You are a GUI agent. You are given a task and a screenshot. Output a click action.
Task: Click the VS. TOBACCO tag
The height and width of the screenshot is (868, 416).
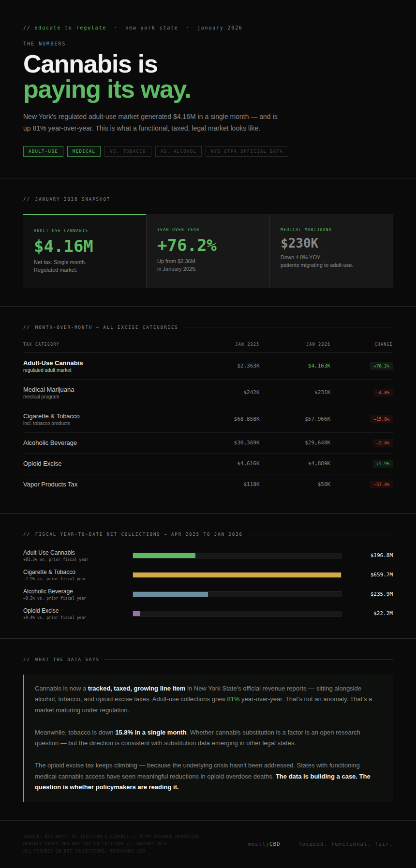pyautogui.click(x=128, y=151)
